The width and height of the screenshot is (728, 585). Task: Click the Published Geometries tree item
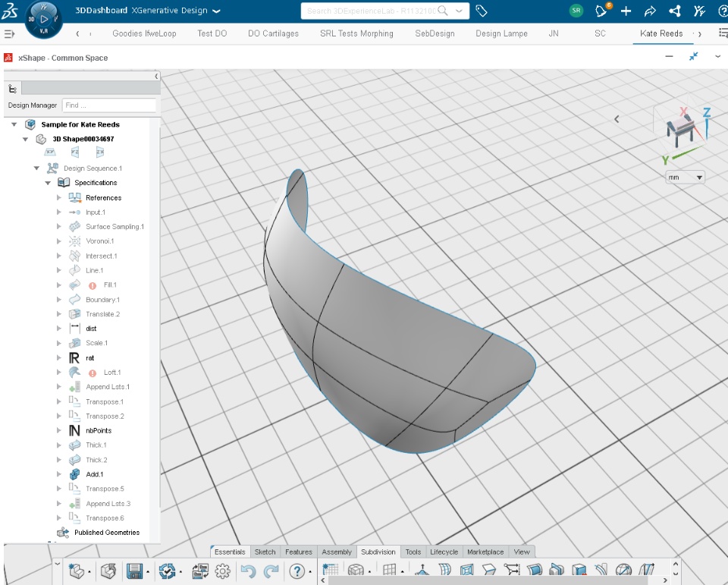pyautogui.click(x=106, y=533)
